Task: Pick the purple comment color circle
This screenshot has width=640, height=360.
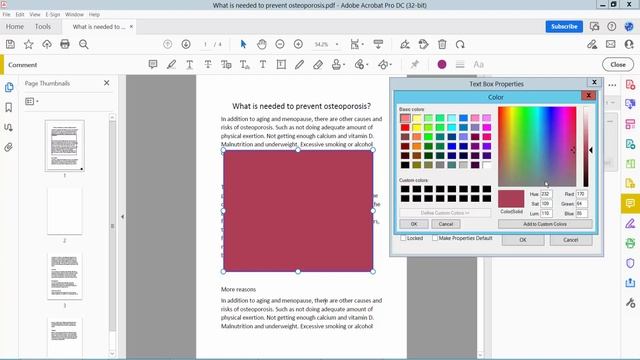Action: pyautogui.click(x=442, y=64)
